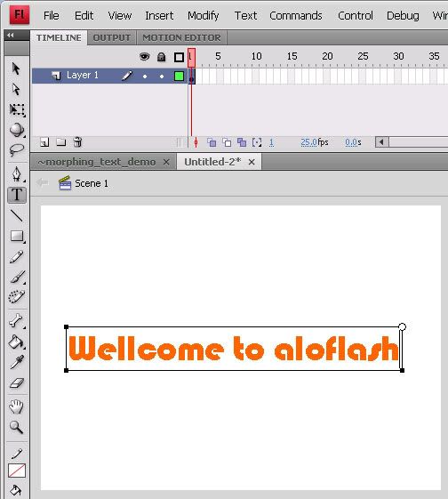Select the Bone tool

(x=16, y=321)
